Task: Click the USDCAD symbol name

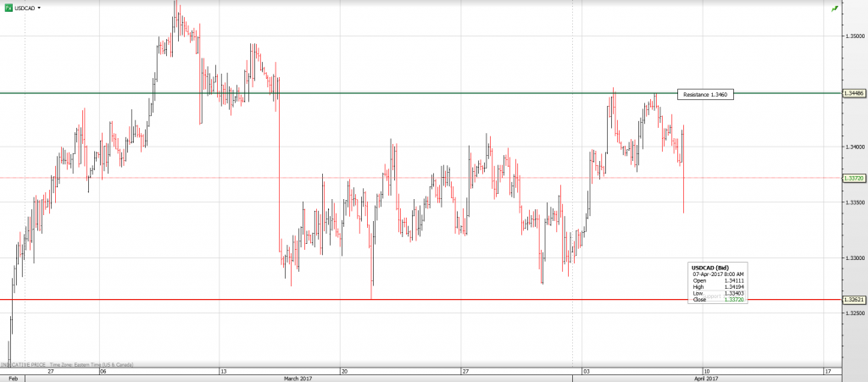Action: click(24, 7)
